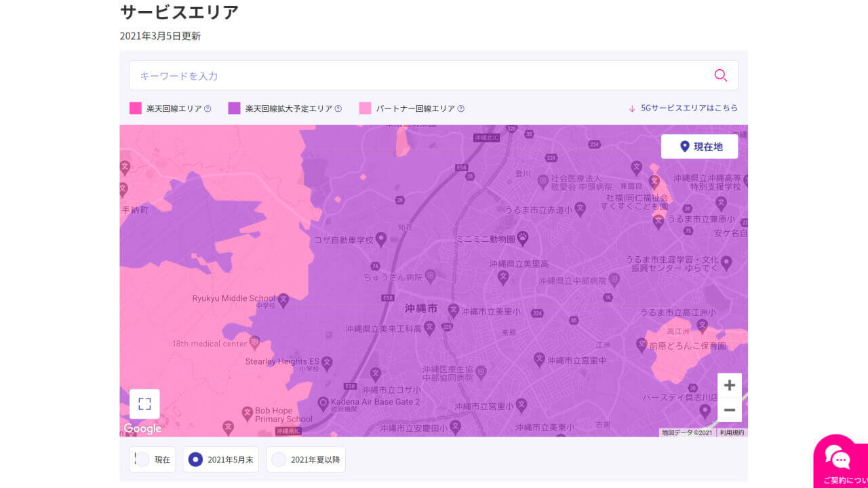This screenshot has width=868, height=488.
Task: Select the 2021年夏以降 radio button
Action: 279,459
